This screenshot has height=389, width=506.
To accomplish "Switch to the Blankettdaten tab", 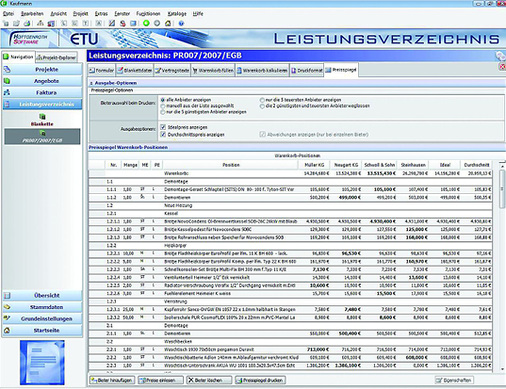I will [x=134, y=70].
